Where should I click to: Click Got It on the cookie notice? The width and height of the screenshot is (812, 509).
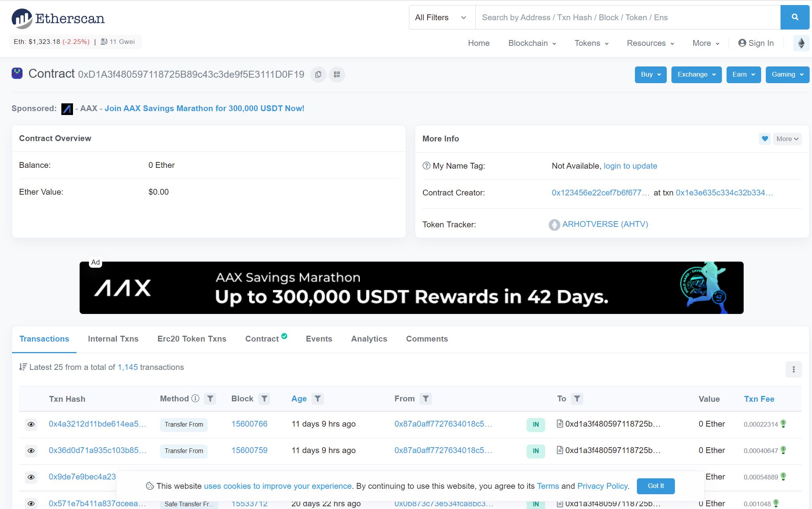[656, 486]
